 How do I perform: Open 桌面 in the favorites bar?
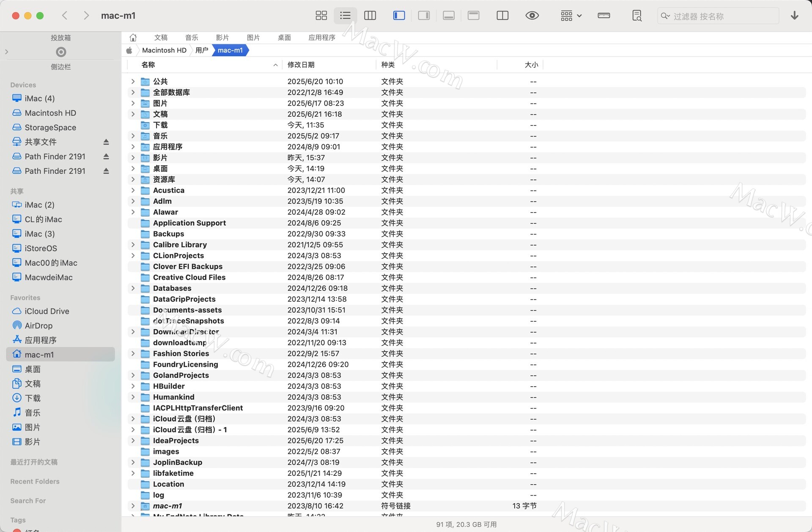click(x=284, y=38)
